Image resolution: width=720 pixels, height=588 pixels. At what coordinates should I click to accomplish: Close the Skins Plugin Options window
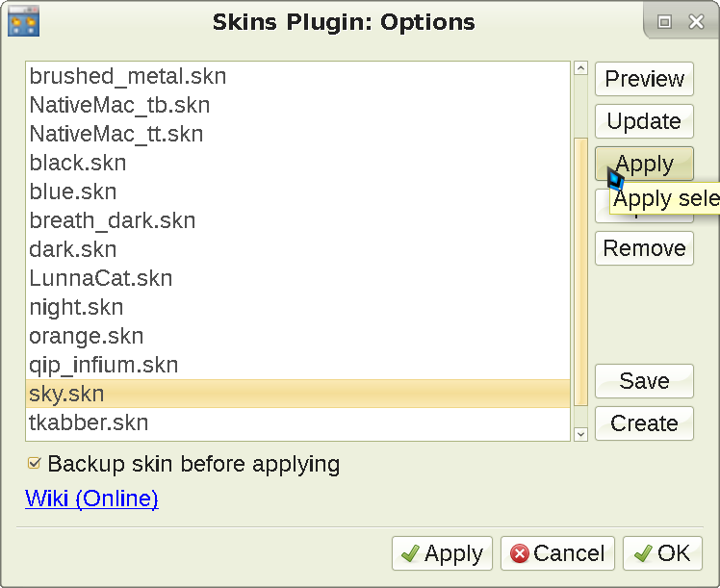(x=693, y=21)
